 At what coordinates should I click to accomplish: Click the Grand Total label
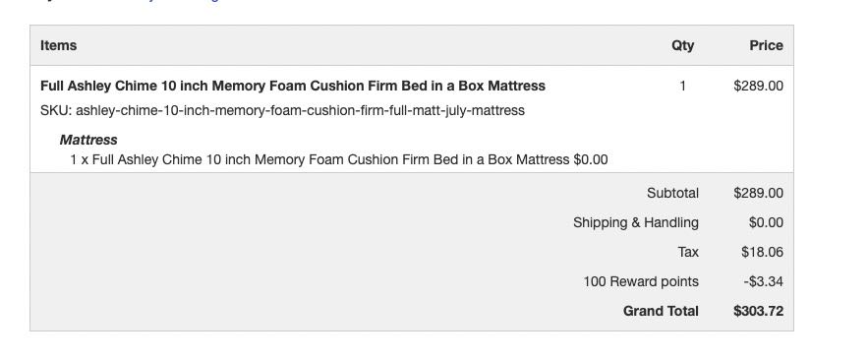coord(661,311)
